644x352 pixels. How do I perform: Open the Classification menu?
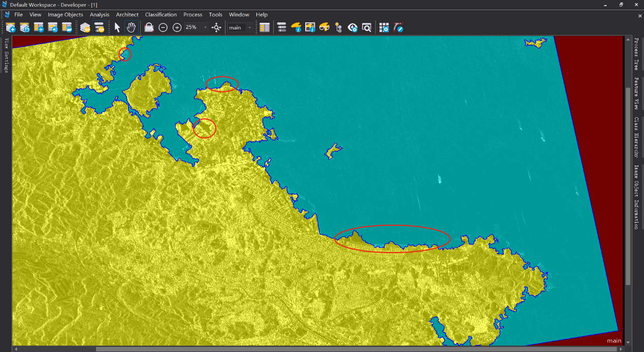[160, 15]
